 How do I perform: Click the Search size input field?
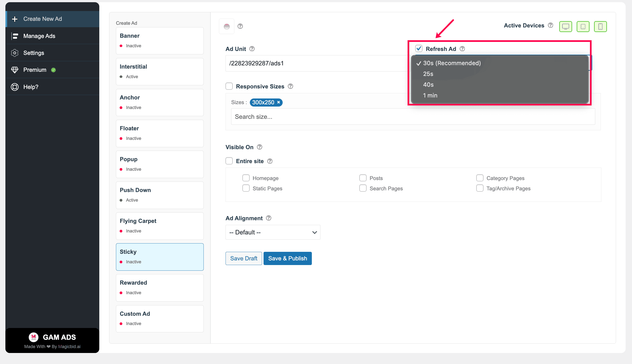pos(413,117)
